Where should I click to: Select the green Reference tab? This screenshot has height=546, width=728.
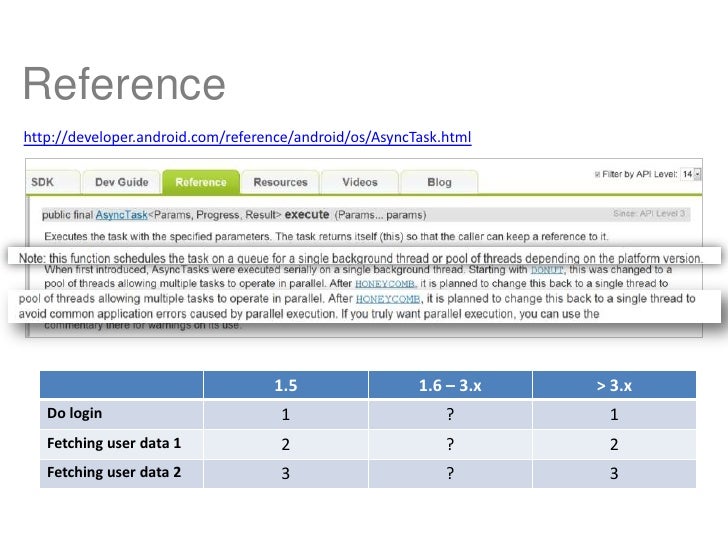(201, 182)
